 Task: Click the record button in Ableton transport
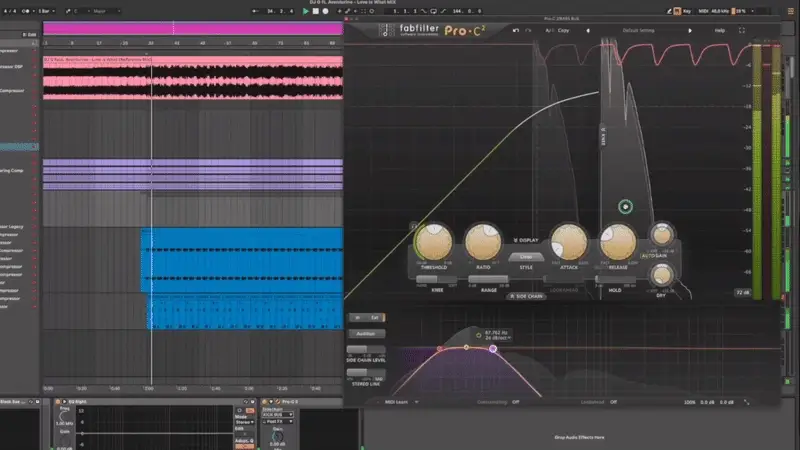[x=325, y=11]
